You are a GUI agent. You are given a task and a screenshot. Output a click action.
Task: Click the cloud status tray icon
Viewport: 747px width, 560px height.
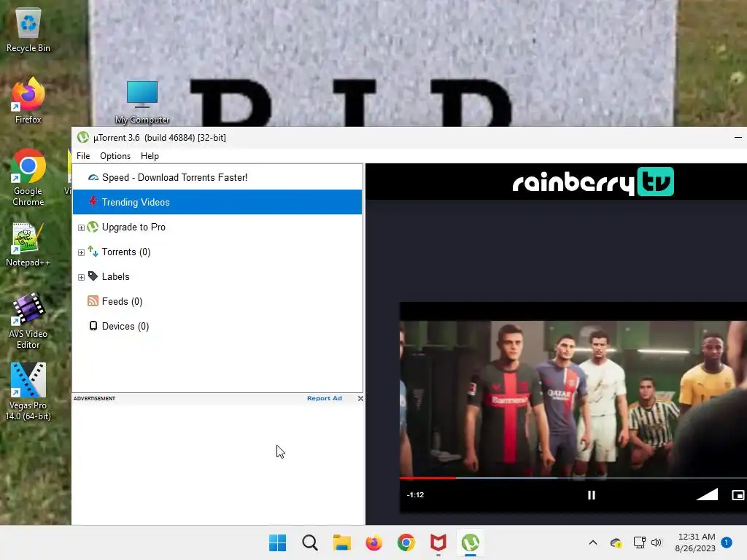(616, 542)
